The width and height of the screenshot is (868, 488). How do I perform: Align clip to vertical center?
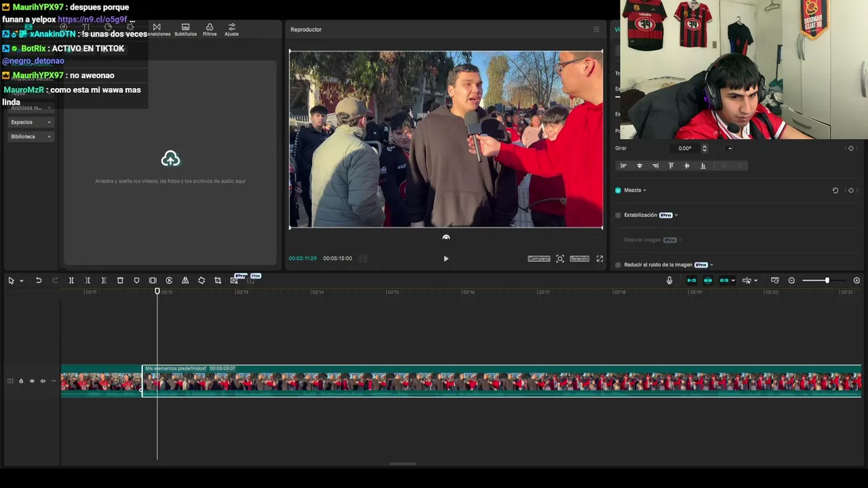point(687,165)
